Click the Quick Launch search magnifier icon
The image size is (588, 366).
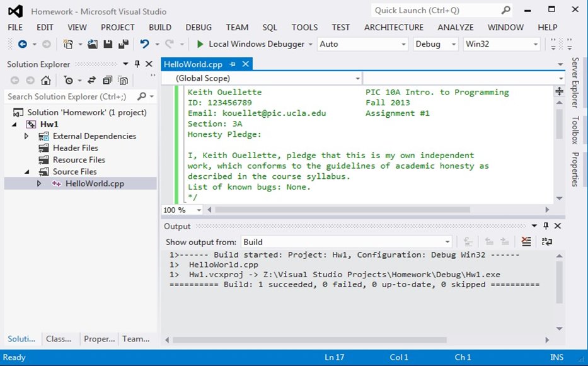pos(506,10)
